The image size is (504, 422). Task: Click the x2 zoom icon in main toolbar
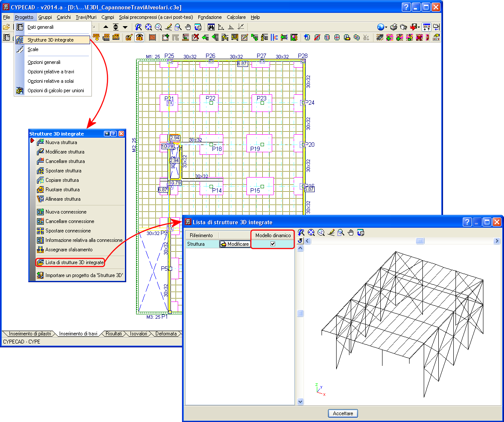(158, 27)
